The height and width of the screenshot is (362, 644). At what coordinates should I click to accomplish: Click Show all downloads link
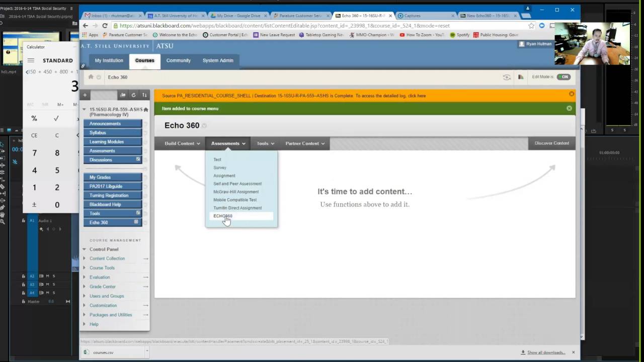click(x=546, y=352)
